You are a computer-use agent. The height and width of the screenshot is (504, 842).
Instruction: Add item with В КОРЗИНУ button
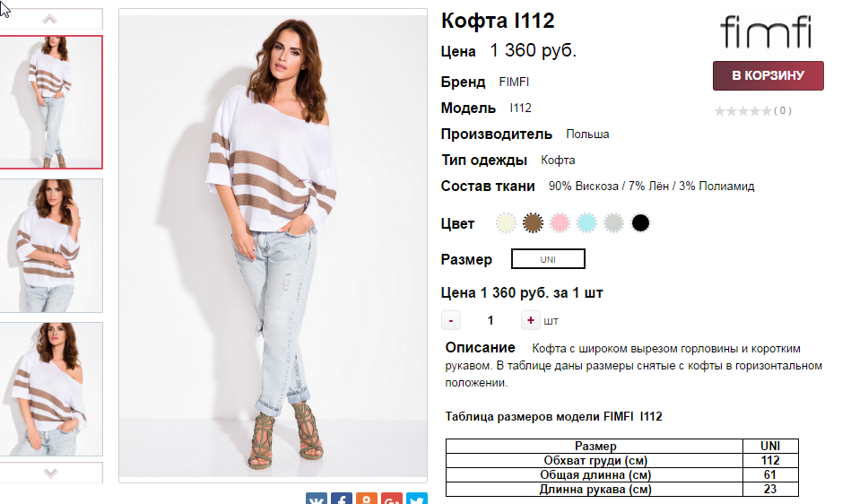pos(768,75)
